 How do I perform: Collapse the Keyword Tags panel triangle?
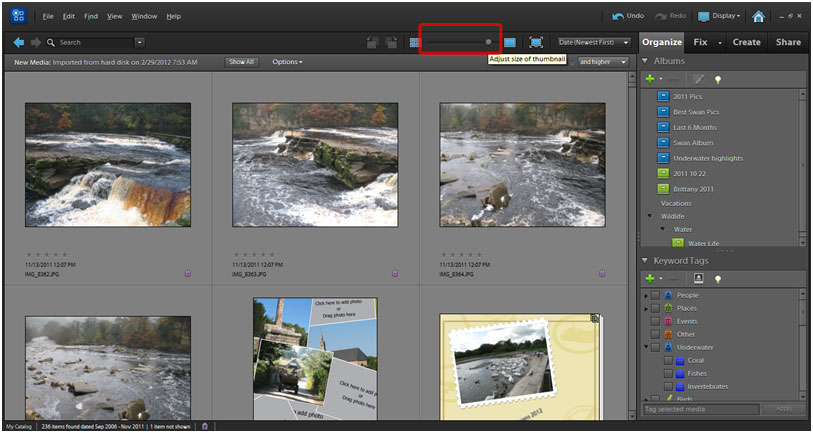click(x=645, y=260)
